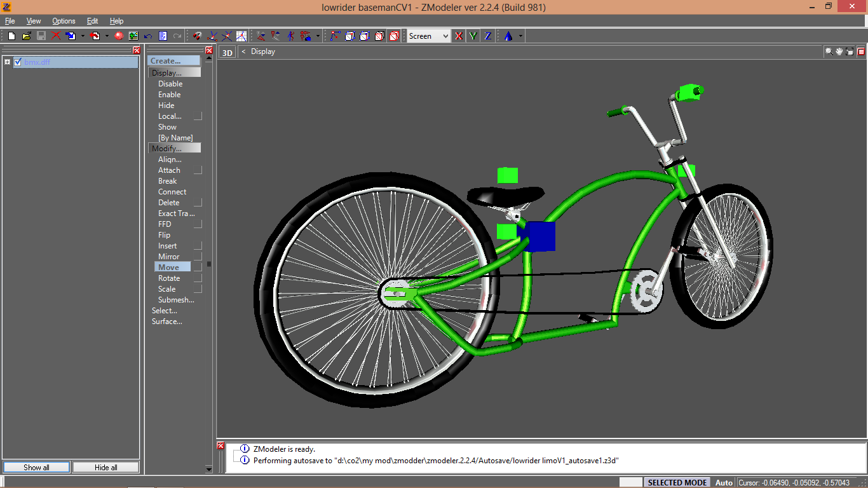Click the Open file folder icon
The image size is (868, 488).
coord(26,36)
